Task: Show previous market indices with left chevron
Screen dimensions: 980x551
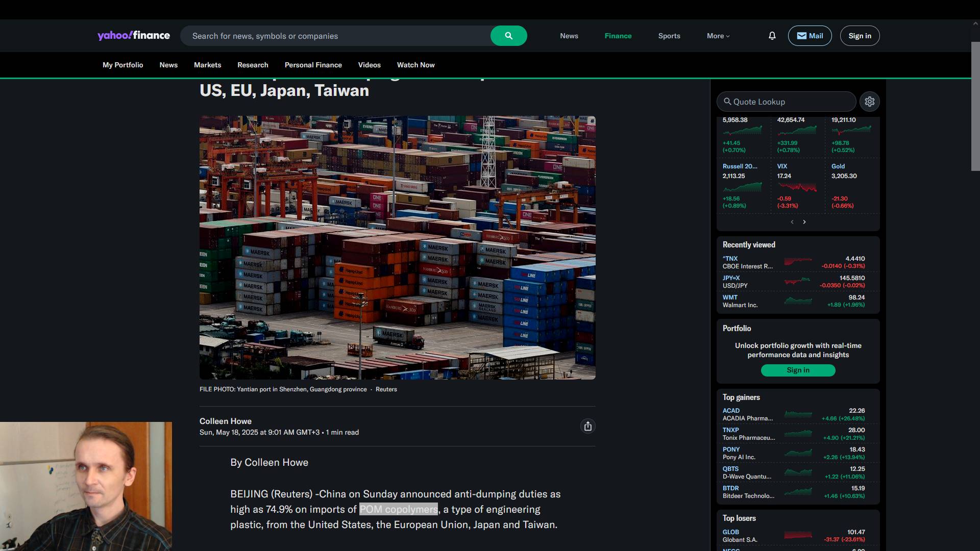Action: pyautogui.click(x=792, y=222)
